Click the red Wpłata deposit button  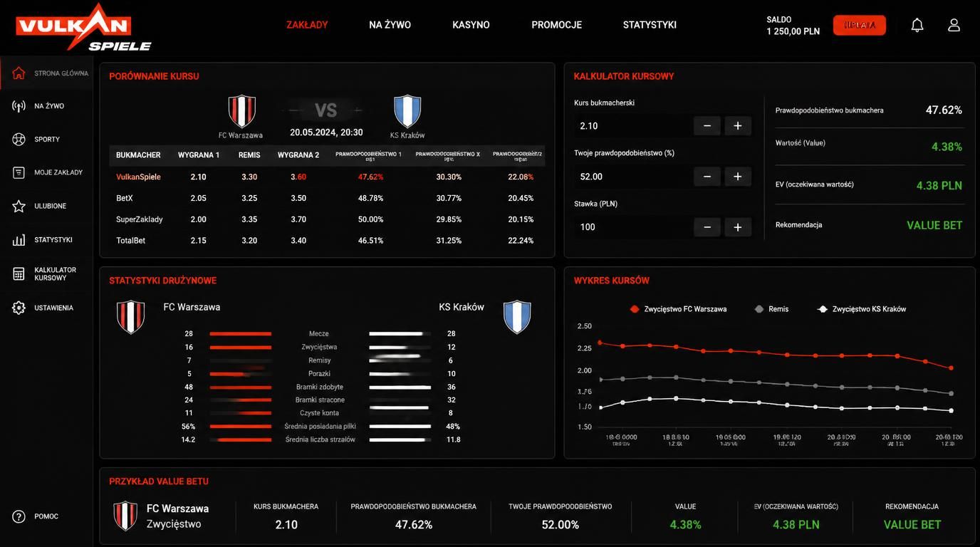pyautogui.click(x=860, y=25)
